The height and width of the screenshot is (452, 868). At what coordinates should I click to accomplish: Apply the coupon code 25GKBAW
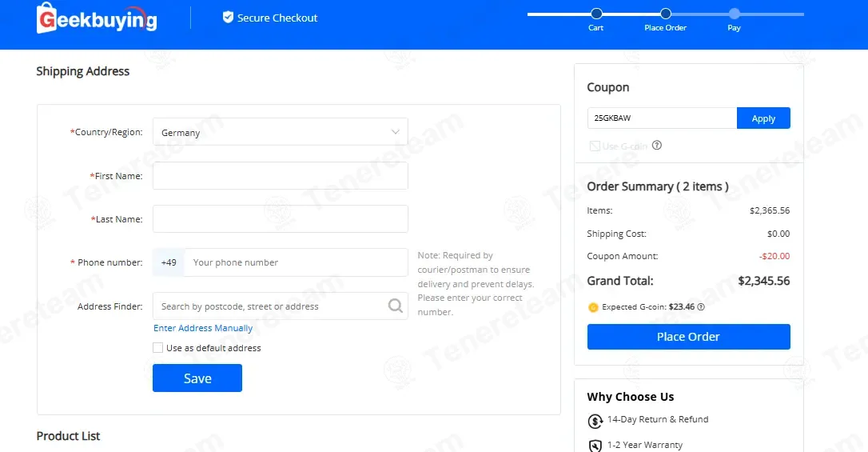(x=763, y=118)
